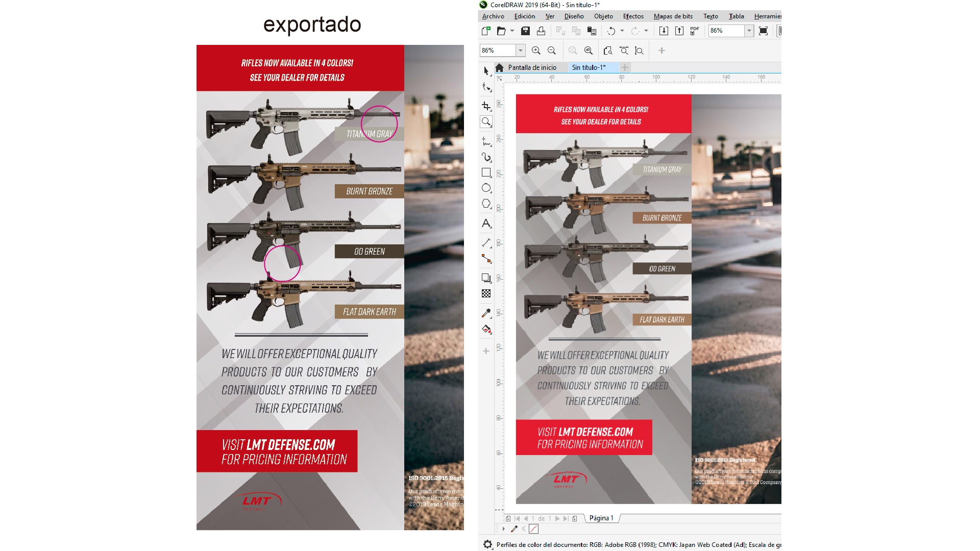Add a page before current page
The image size is (980, 551).
pos(508,518)
